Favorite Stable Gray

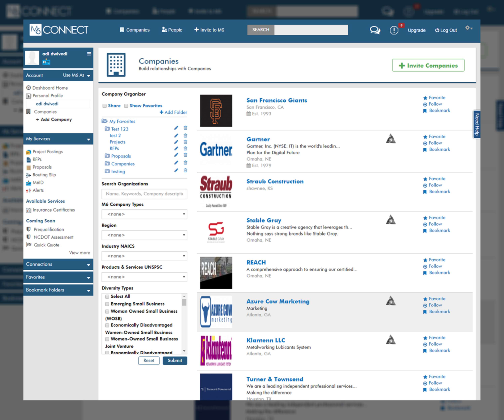pyautogui.click(x=434, y=218)
